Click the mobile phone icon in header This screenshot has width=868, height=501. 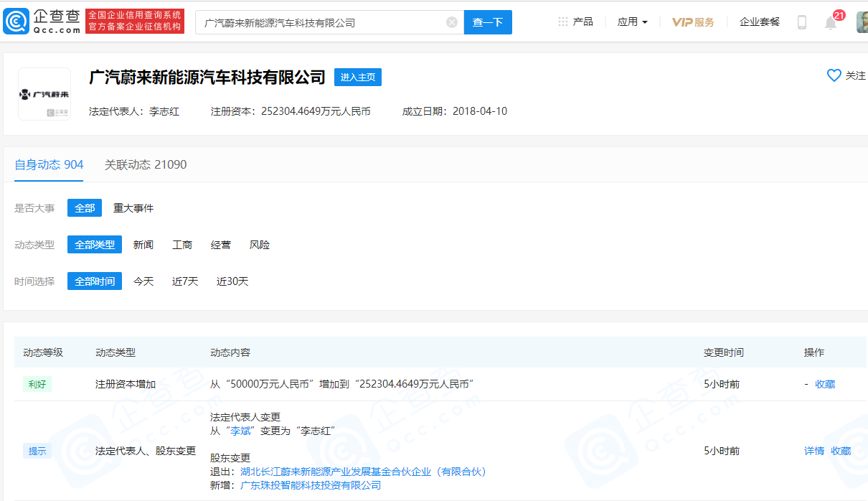(x=802, y=22)
